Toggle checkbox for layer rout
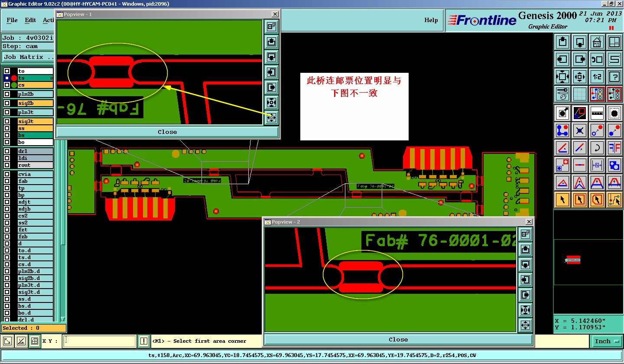 coord(7,165)
